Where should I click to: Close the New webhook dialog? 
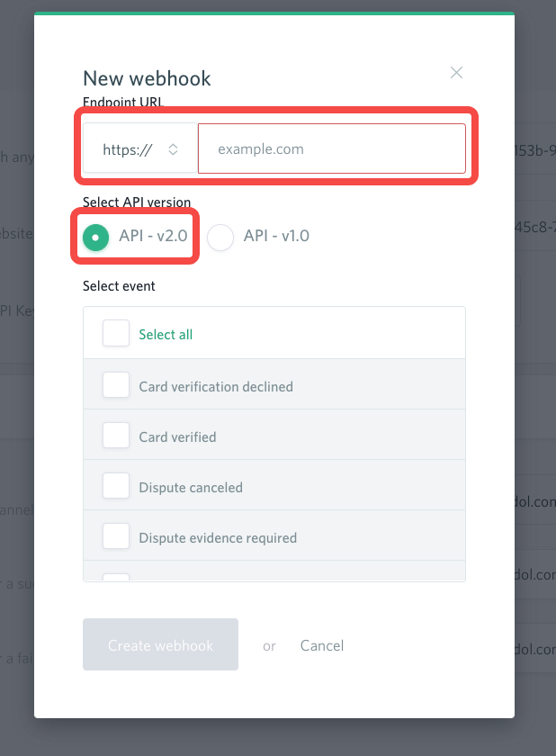[456, 73]
